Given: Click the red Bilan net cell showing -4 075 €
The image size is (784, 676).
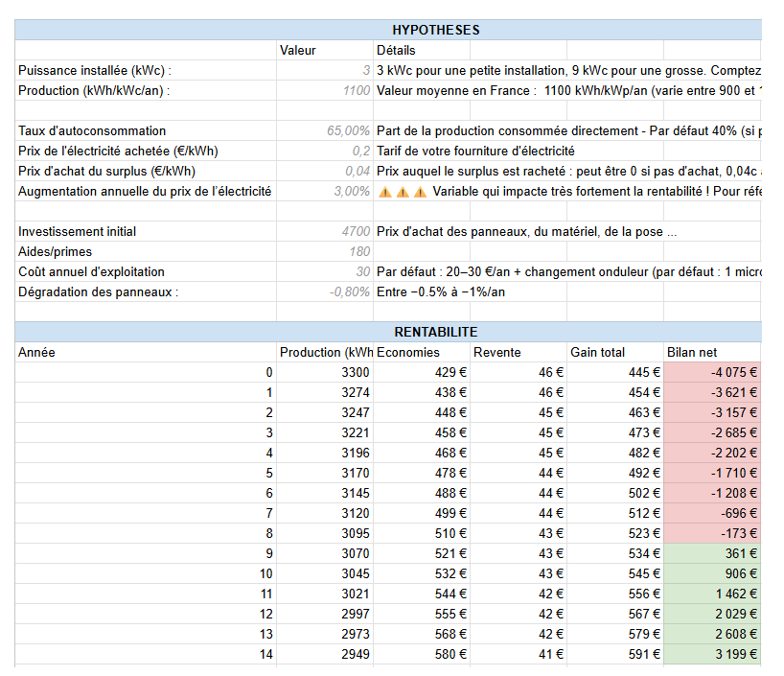Looking at the screenshot, I should [711, 372].
